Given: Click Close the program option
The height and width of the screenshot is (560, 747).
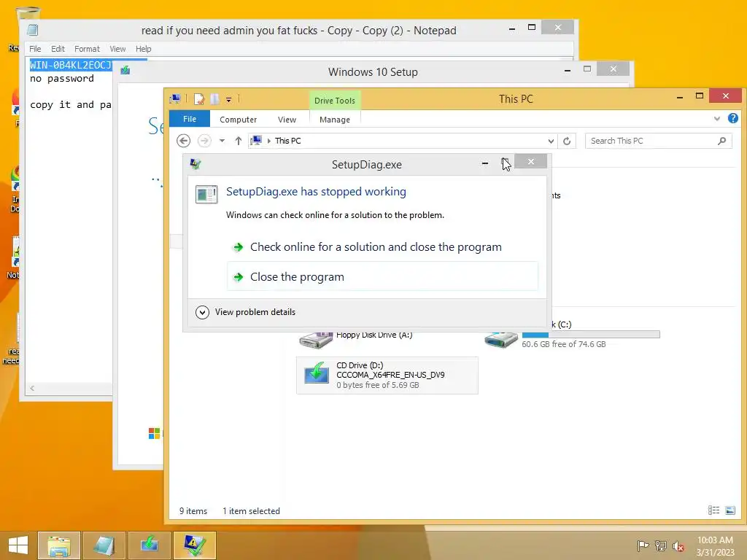Looking at the screenshot, I should tap(382, 276).
